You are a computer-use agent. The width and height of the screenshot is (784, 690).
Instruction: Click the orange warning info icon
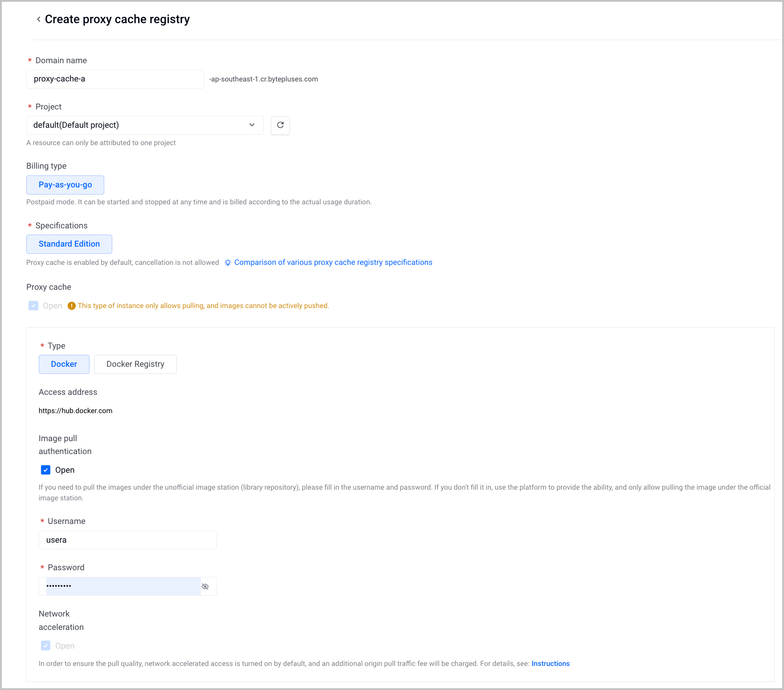pos(71,306)
